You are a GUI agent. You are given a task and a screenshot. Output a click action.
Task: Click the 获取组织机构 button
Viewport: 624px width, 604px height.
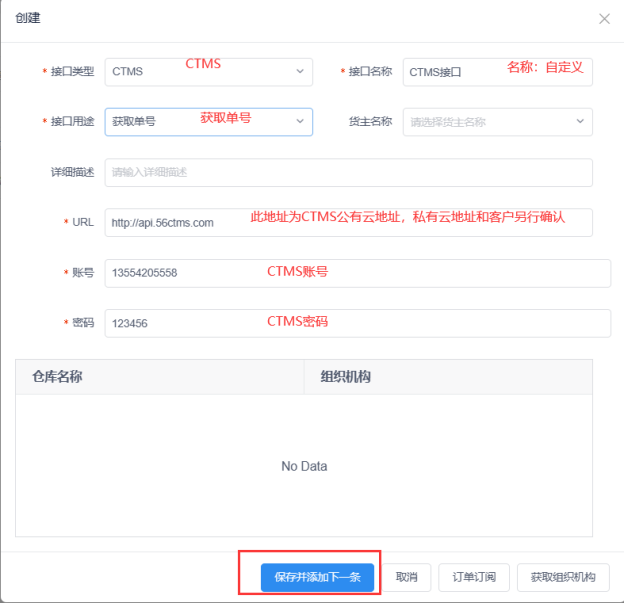pyautogui.click(x=563, y=577)
